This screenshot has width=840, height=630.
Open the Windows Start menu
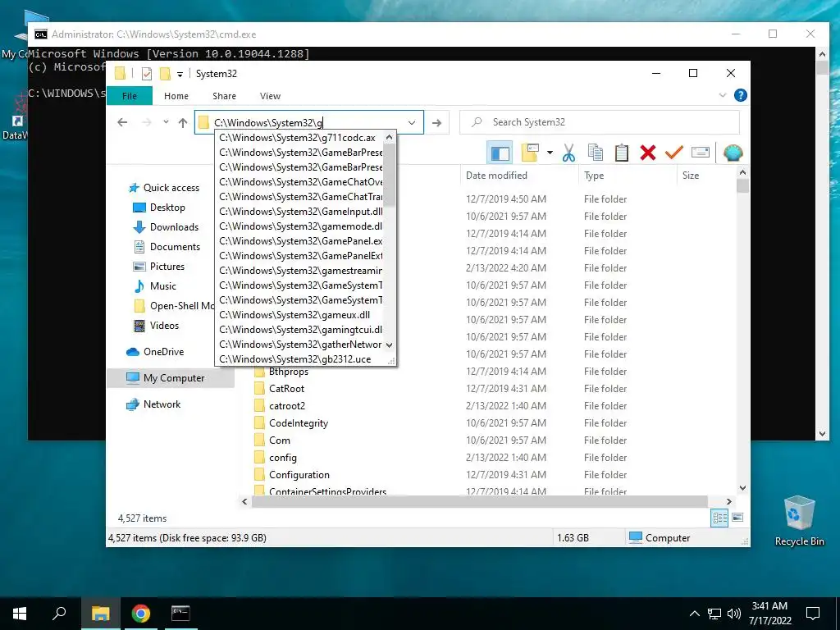click(x=20, y=614)
